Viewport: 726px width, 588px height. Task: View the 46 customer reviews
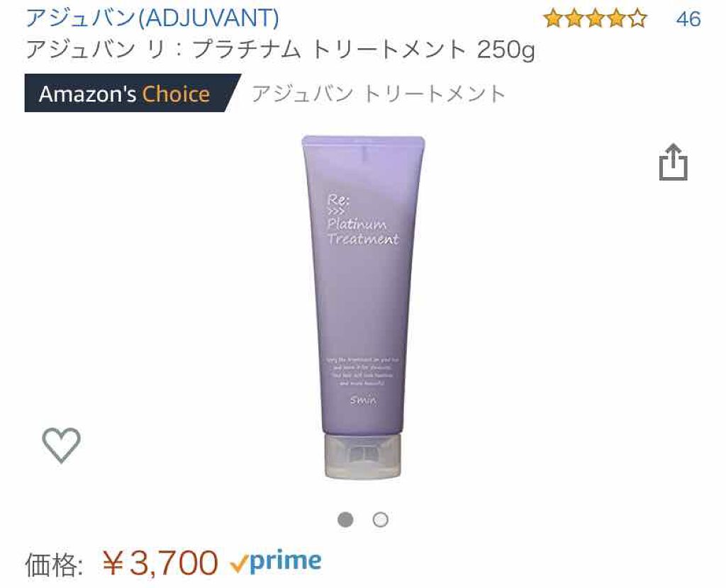click(688, 19)
